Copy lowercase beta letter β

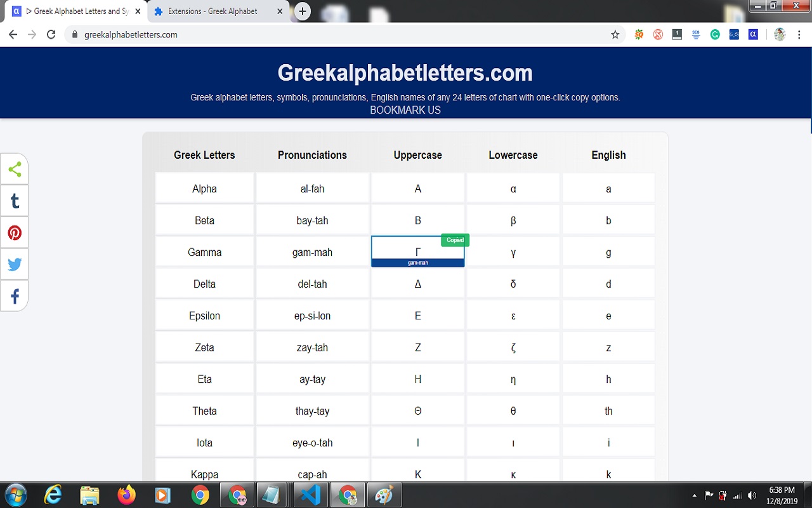click(513, 220)
